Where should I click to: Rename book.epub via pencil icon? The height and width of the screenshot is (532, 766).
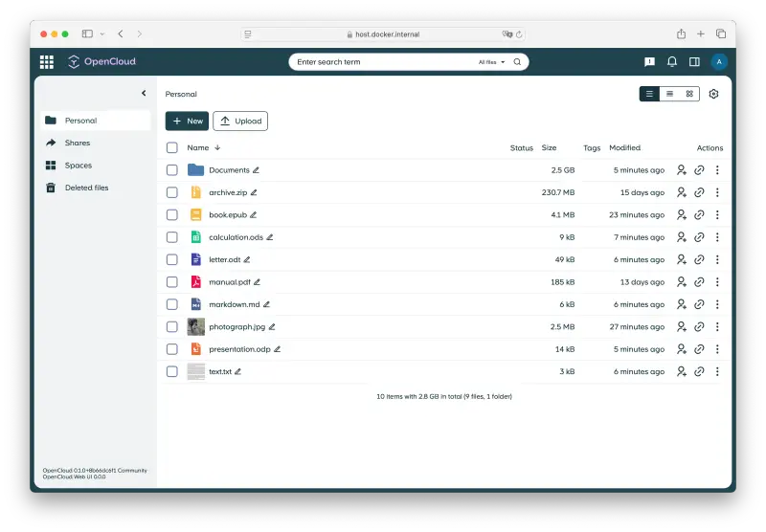pyautogui.click(x=253, y=214)
